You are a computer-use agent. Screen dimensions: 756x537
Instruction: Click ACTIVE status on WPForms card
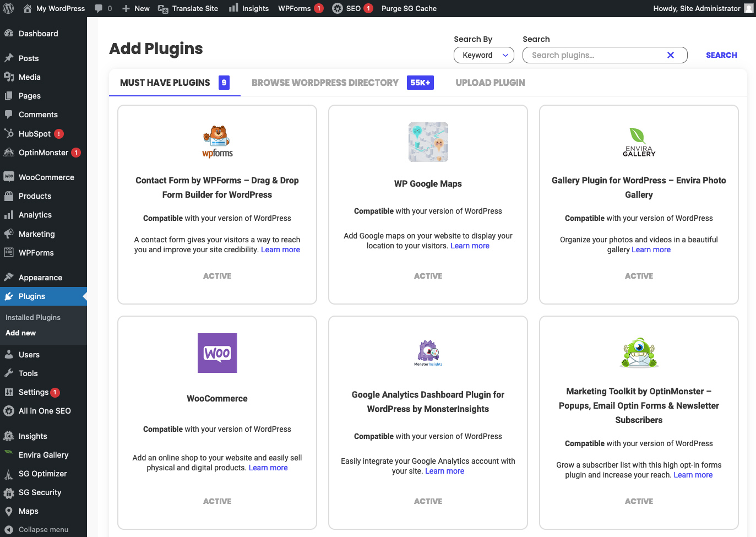pyautogui.click(x=217, y=276)
